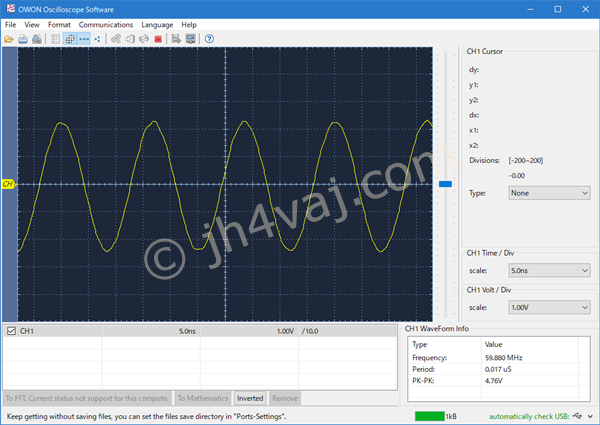
Task: Click the connect link toolbar icon
Action: pos(116,39)
